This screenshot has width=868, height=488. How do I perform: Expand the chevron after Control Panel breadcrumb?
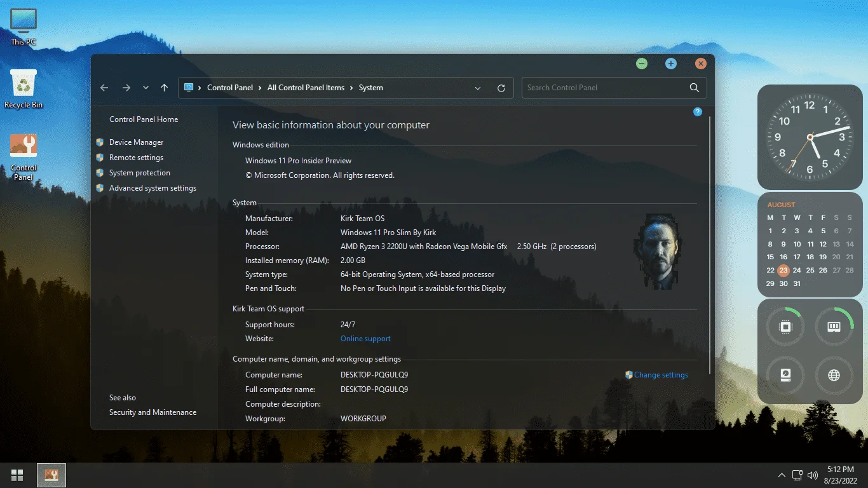pyautogui.click(x=260, y=88)
